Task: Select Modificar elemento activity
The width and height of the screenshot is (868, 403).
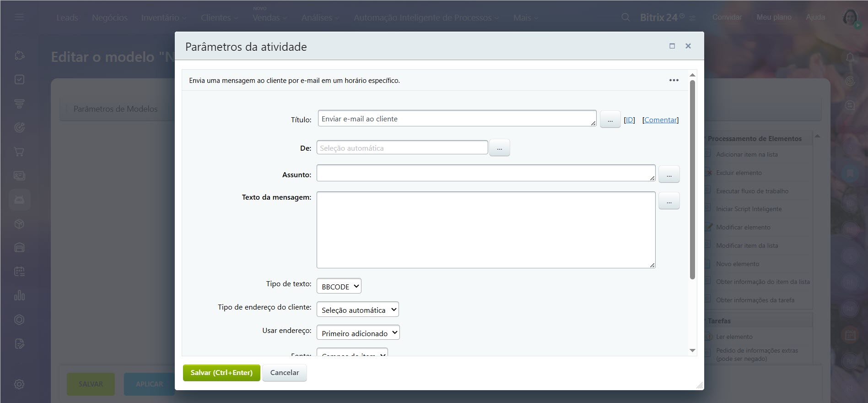Action: click(x=743, y=227)
